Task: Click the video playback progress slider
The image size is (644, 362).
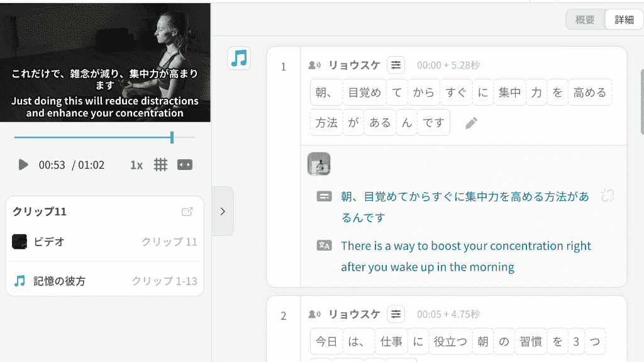Action: [105, 137]
